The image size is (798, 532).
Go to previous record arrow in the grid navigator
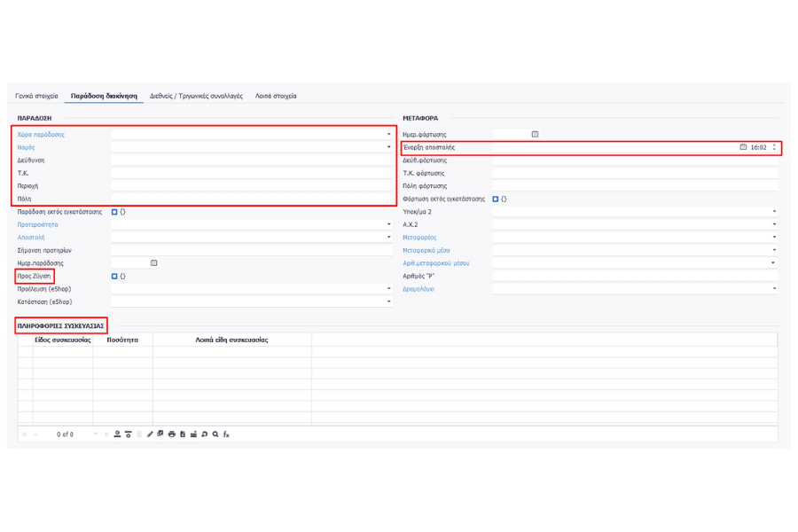35,434
